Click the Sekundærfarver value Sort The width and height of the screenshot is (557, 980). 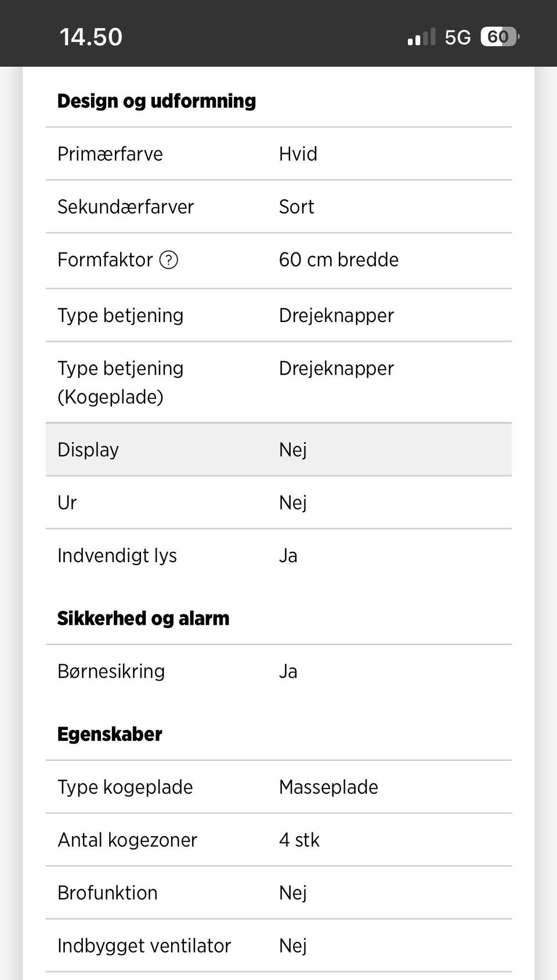pos(296,207)
